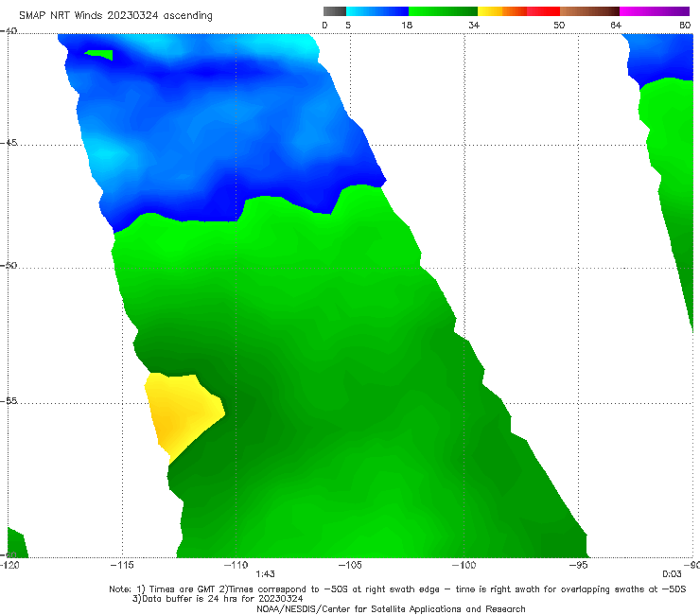Screen dimensions: 700x615
Task: Click the color bar label '18'
Action: click(x=407, y=26)
